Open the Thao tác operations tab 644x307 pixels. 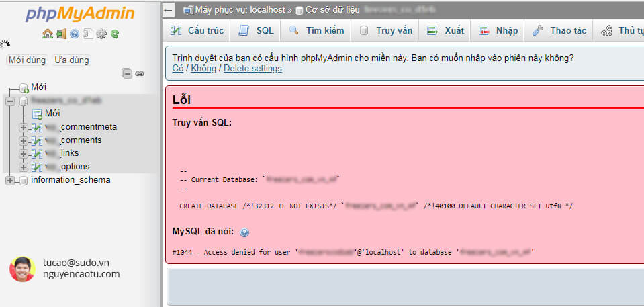pyautogui.click(x=559, y=30)
